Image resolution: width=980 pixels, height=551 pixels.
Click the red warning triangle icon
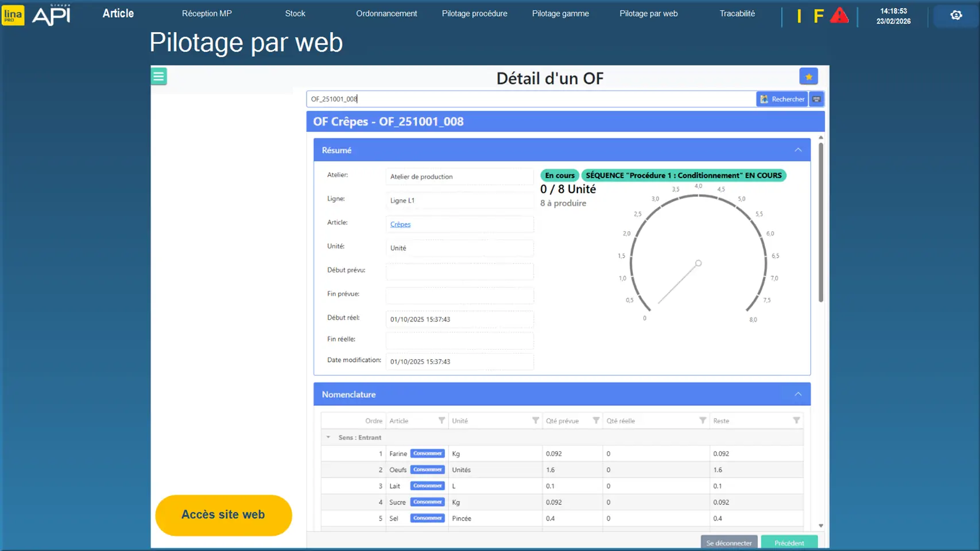839,15
